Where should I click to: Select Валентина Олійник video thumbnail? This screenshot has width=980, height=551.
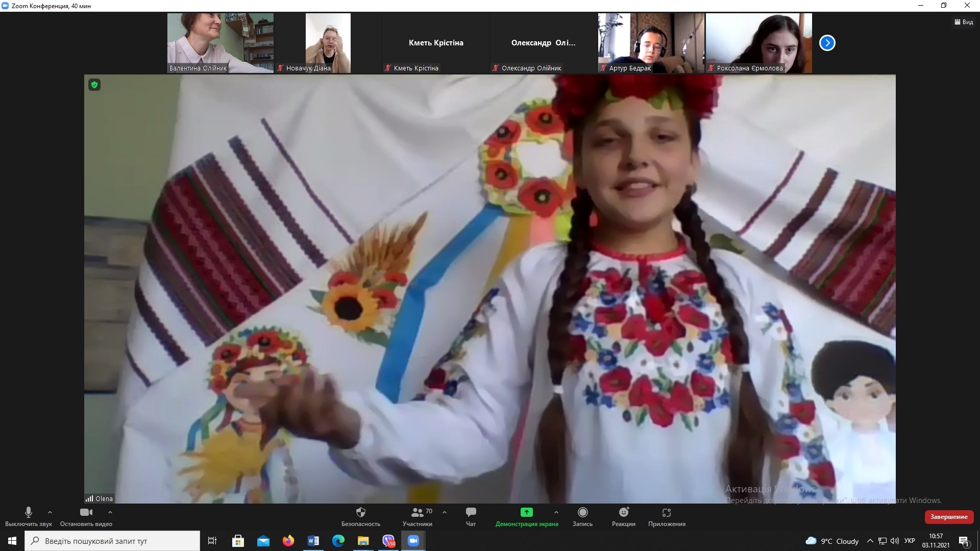click(220, 43)
